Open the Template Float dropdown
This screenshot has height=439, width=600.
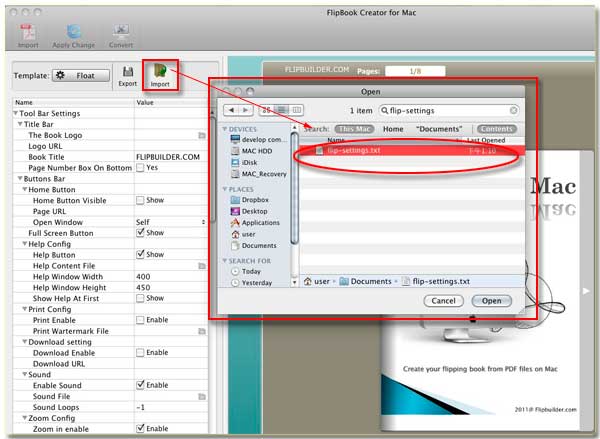tap(81, 75)
